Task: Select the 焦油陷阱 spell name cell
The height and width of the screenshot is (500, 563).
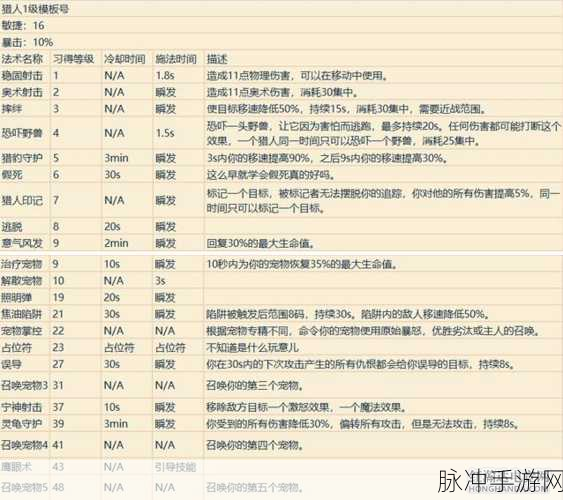Action: [x=22, y=314]
